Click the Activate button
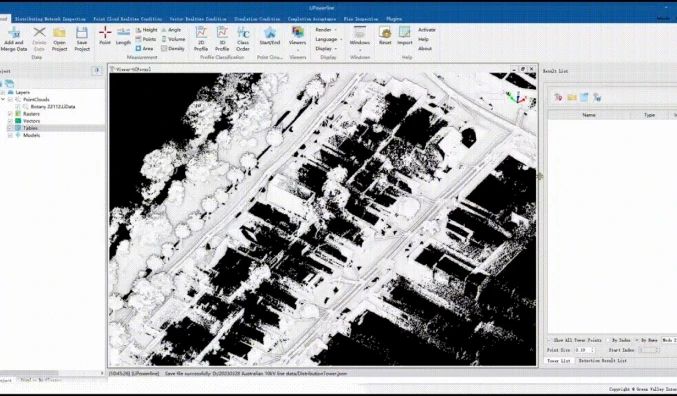This screenshot has height=396, width=677. pos(427,30)
